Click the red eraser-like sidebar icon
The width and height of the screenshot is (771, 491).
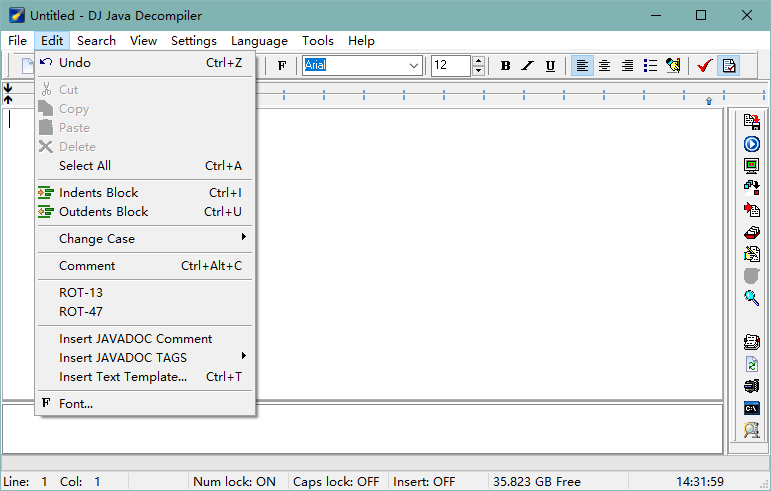coord(751,232)
